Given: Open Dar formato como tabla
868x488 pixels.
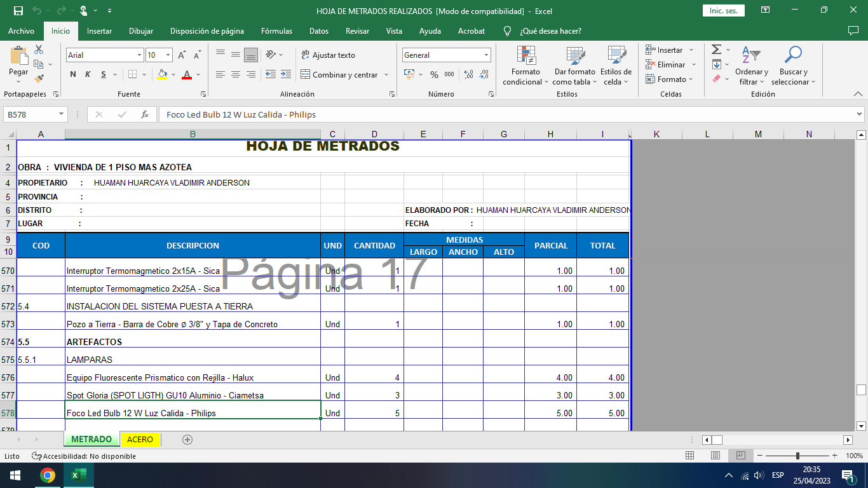Looking at the screenshot, I should point(574,65).
